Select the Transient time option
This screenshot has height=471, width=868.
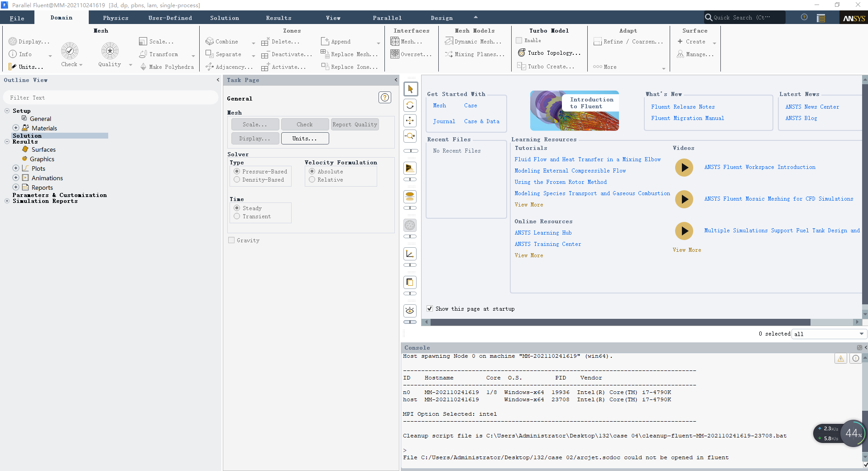pos(237,216)
